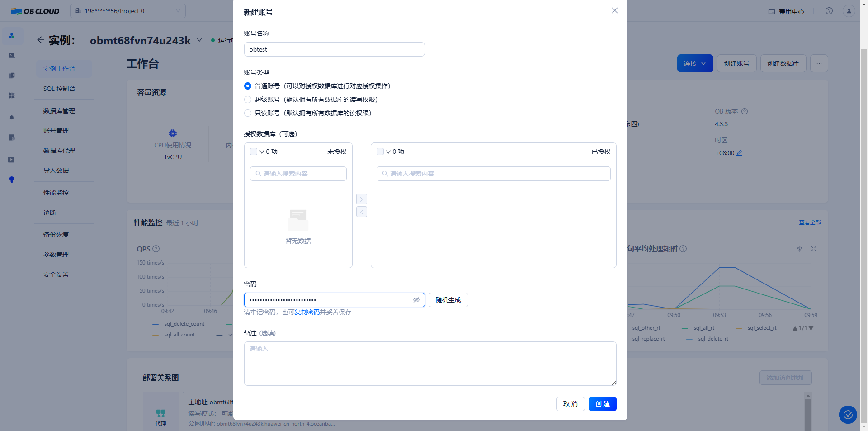
Task: Open the 连接 dropdown button
Action: coord(695,63)
